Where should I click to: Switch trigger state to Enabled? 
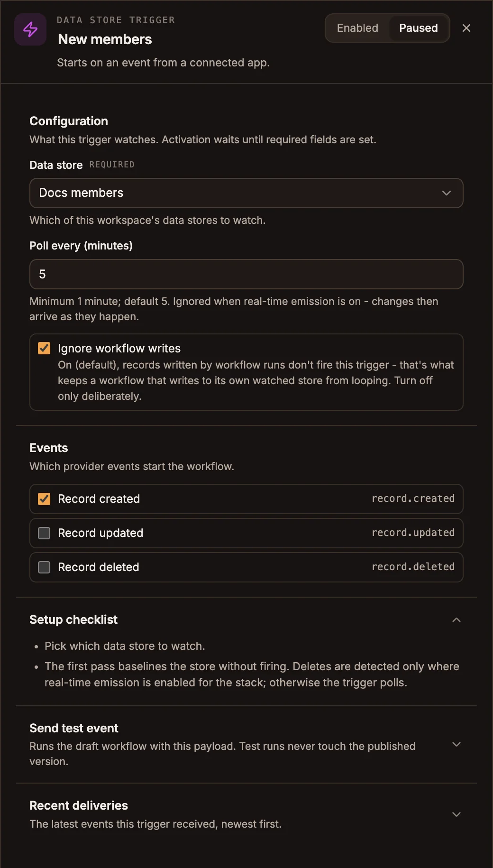click(x=357, y=28)
